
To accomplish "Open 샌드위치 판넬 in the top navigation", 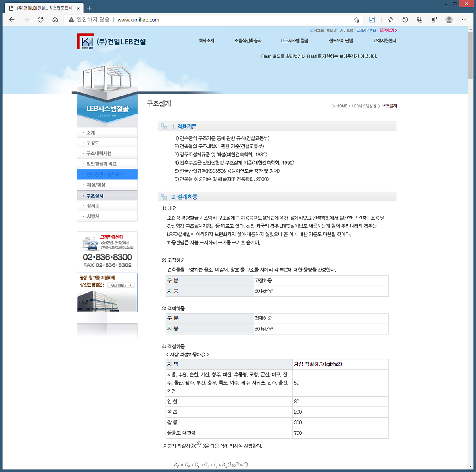I will [x=341, y=41].
